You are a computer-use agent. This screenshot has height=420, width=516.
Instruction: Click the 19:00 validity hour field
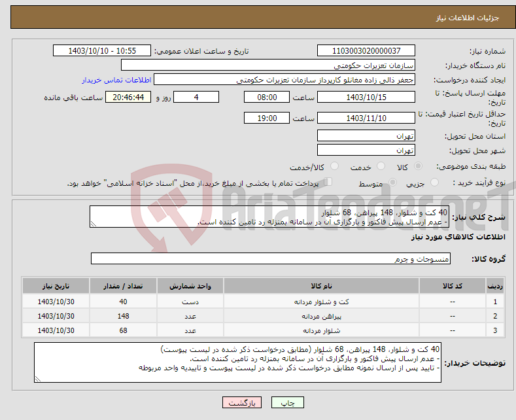tap(267, 118)
